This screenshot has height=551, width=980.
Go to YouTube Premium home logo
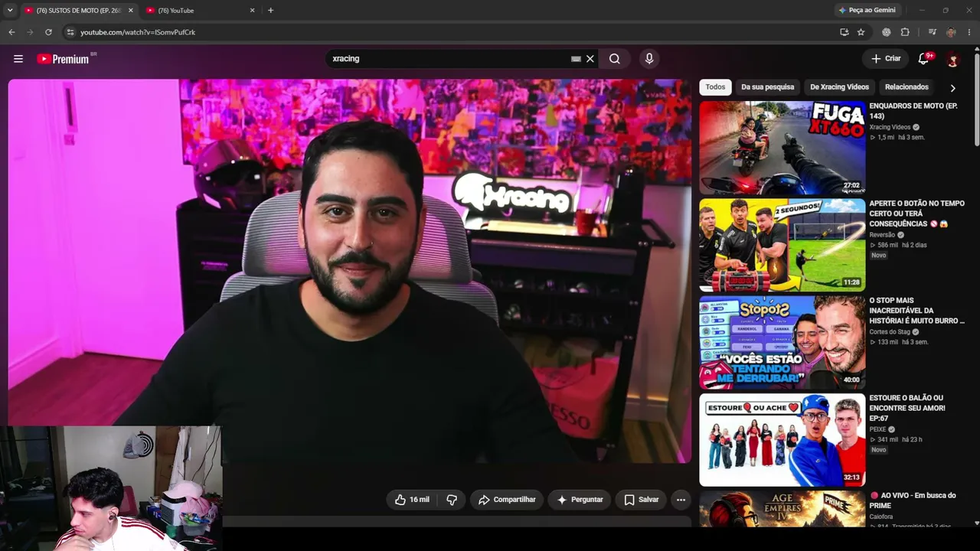pos(64,59)
